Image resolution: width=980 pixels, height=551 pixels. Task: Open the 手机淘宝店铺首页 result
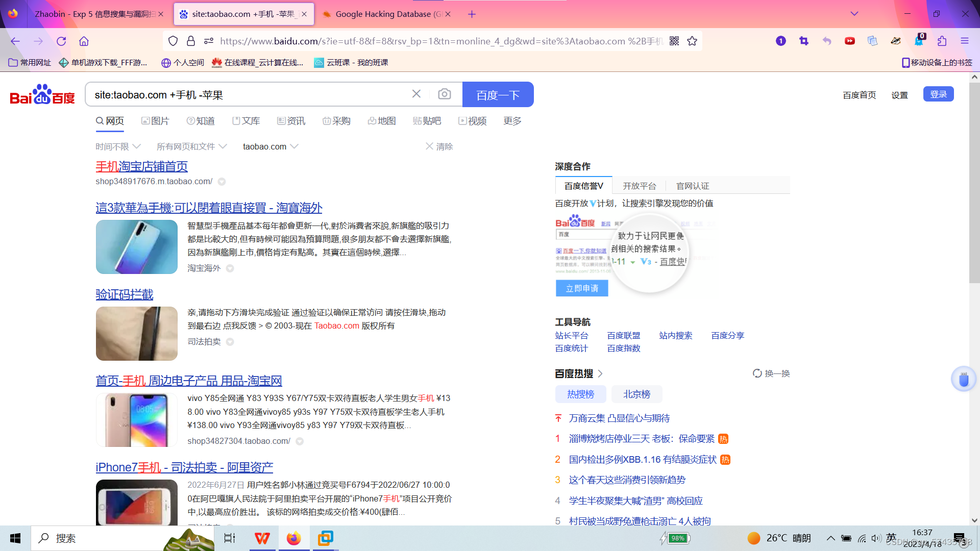[x=141, y=166]
